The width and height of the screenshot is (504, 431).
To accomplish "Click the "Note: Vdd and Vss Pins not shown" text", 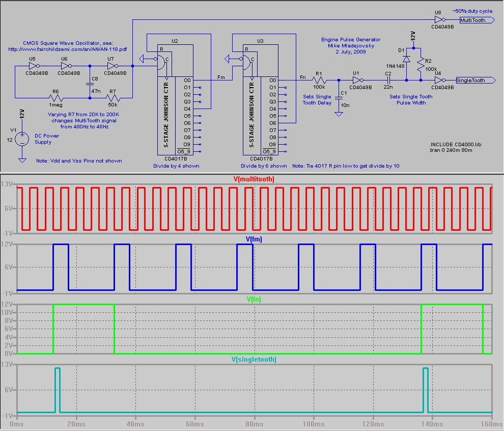I will click(x=79, y=161).
